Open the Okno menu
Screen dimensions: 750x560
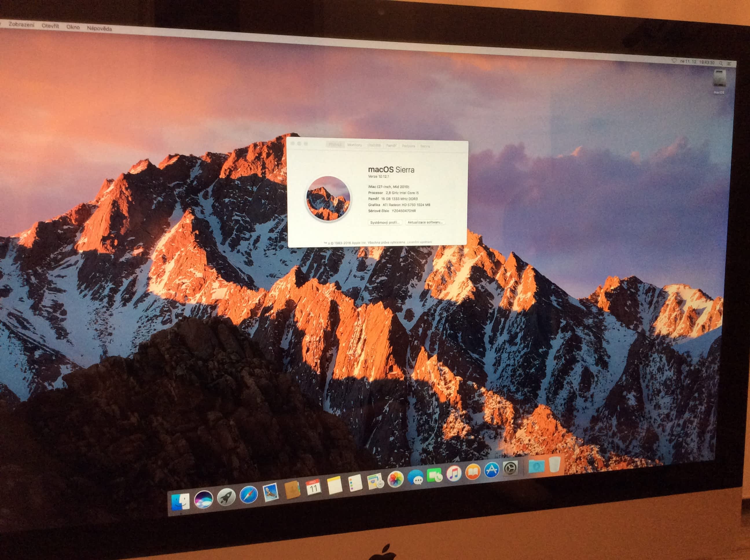tap(73, 27)
